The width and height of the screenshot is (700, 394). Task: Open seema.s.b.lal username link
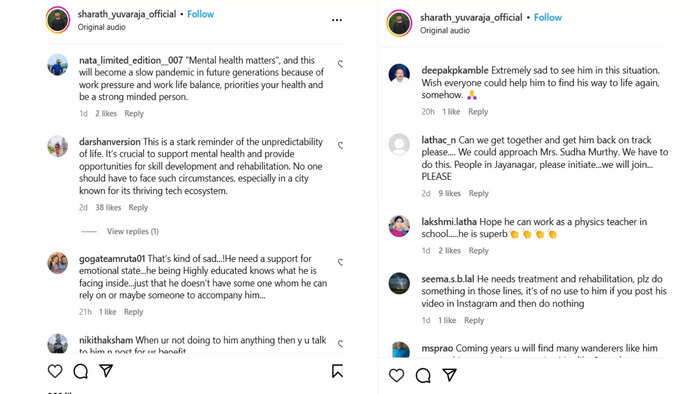[x=448, y=279]
